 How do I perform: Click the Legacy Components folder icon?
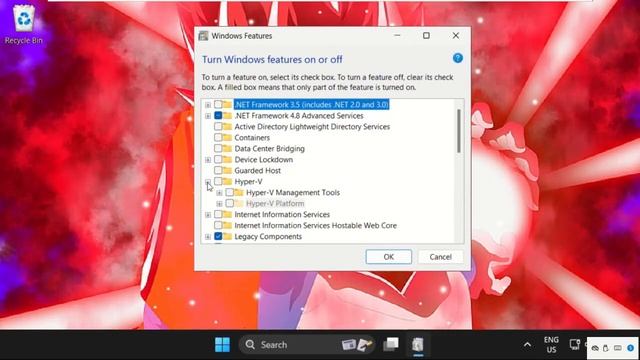pyautogui.click(x=227, y=236)
